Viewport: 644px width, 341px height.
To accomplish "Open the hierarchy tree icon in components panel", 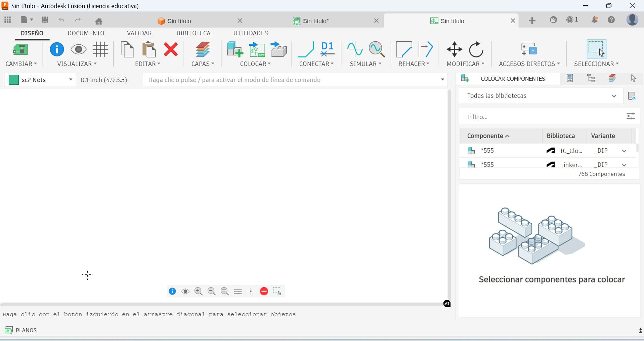I will tap(591, 78).
